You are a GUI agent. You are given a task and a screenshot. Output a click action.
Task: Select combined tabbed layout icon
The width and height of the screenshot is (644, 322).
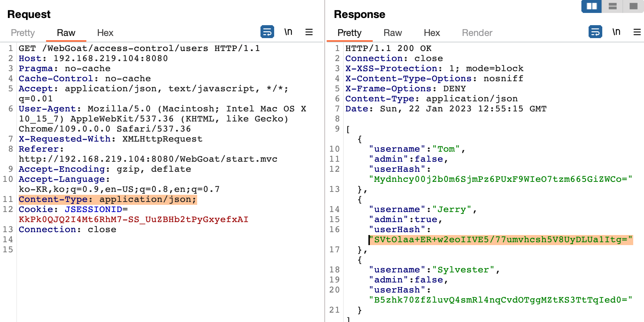click(x=633, y=6)
